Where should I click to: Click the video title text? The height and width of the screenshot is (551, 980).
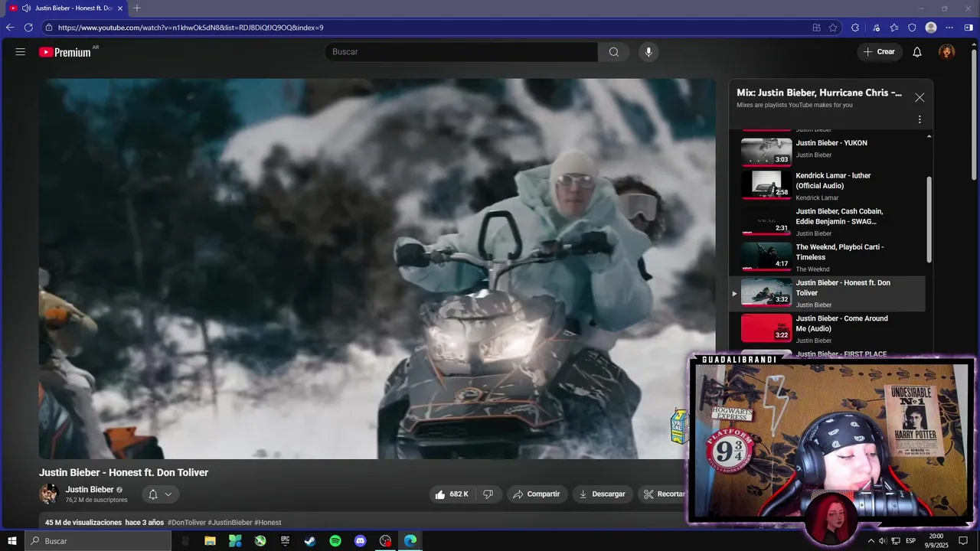tap(124, 473)
